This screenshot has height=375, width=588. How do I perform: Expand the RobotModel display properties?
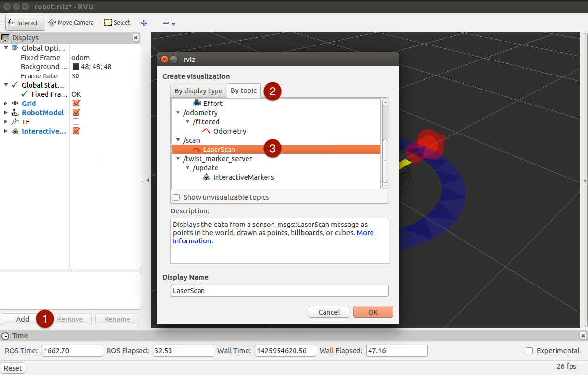(x=6, y=113)
